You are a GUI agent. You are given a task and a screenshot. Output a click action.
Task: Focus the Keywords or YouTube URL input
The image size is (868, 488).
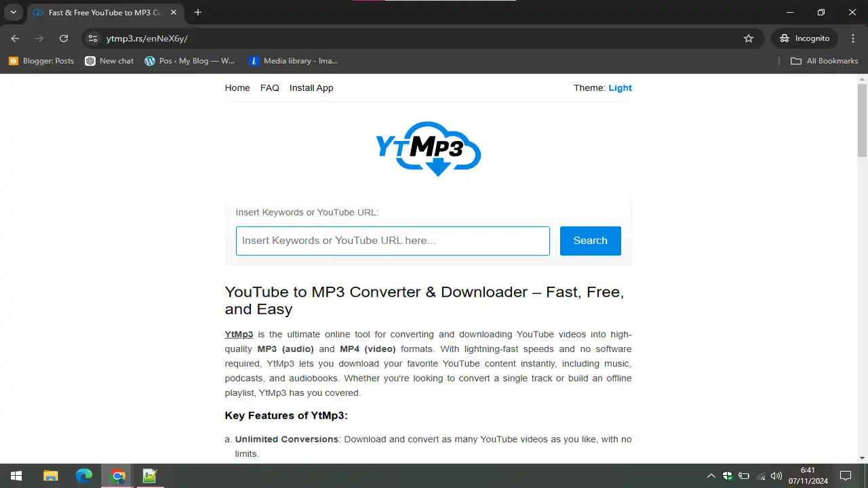tap(393, 241)
